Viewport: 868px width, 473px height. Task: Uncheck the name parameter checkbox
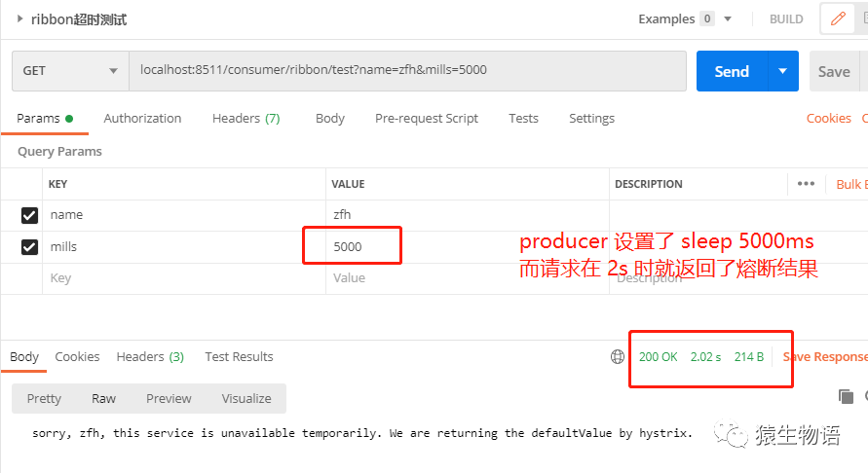coord(29,215)
